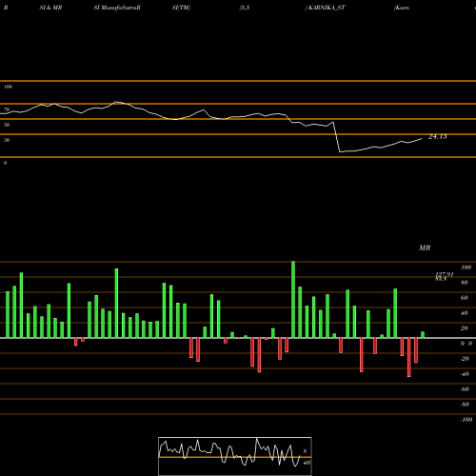Click the MR axis label -40
Screen dimensions: 476x476
[x=465, y=374]
